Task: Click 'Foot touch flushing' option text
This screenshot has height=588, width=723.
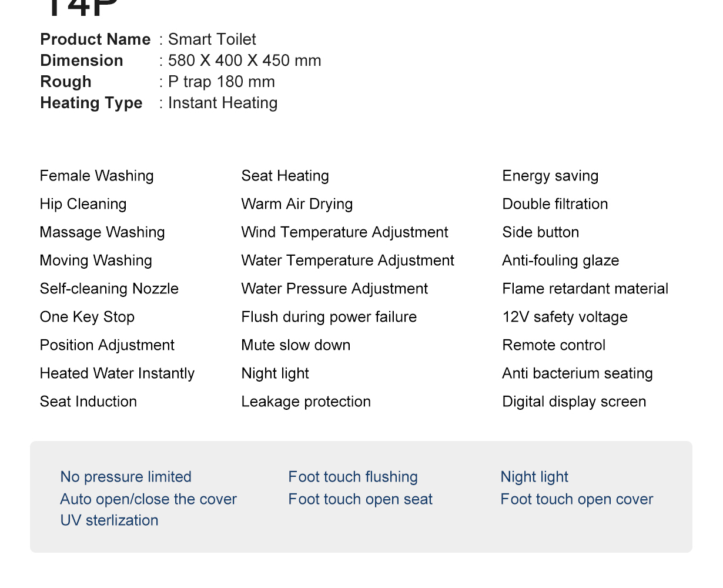Action: (x=353, y=477)
